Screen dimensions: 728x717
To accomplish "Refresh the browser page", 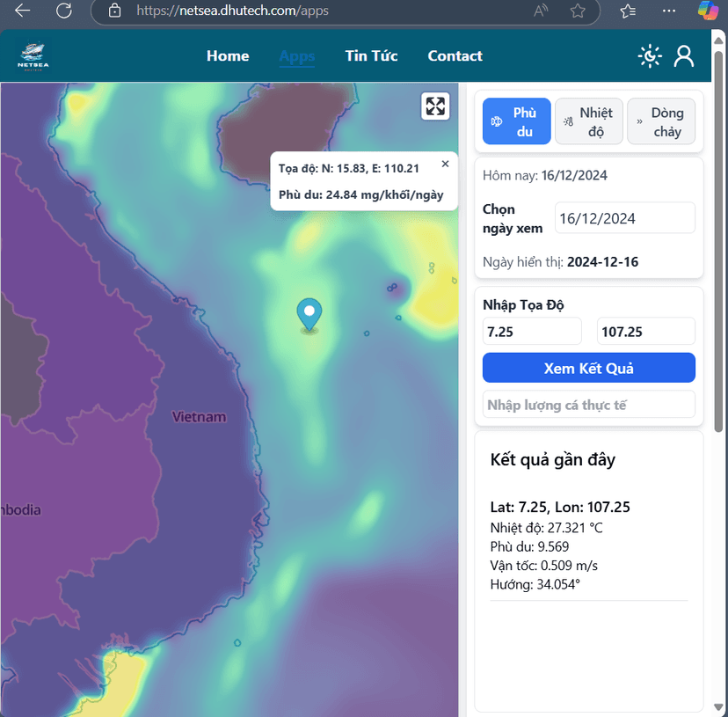I will (x=64, y=11).
